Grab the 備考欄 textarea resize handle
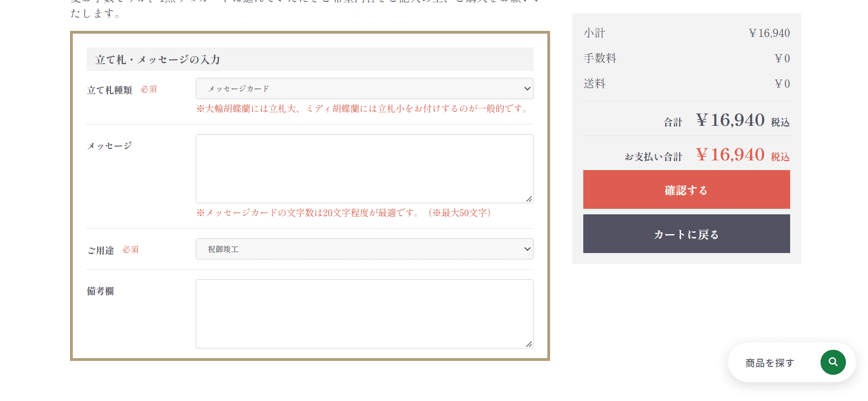Screen dimensions: 868x401 point(529,344)
